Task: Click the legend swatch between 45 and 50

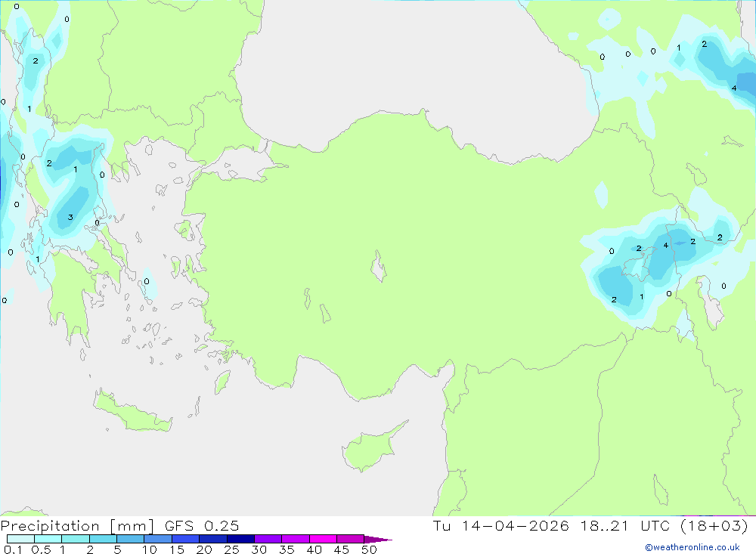Action: (x=350, y=539)
